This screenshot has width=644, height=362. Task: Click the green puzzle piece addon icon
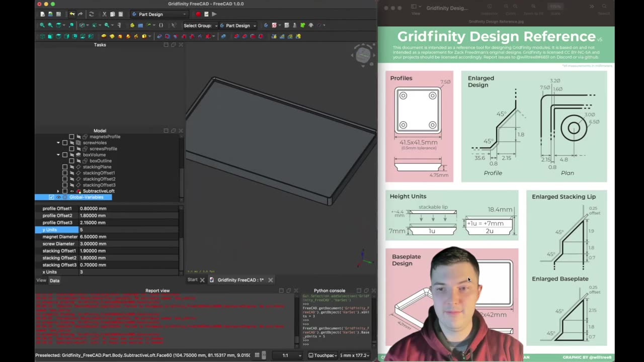(x=303, y=25)
